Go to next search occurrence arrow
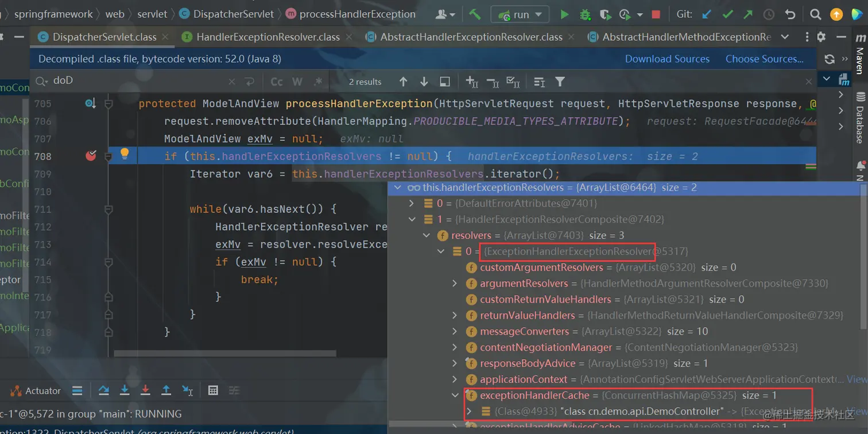The image size is (868, 434). (x=424, y=82)
